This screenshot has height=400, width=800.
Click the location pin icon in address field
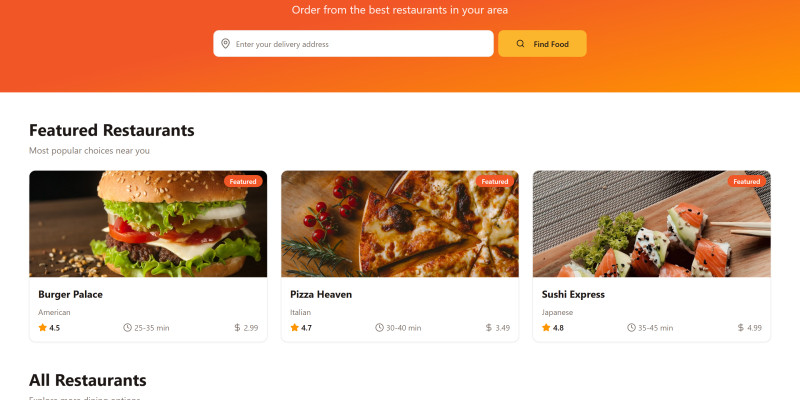225,44
